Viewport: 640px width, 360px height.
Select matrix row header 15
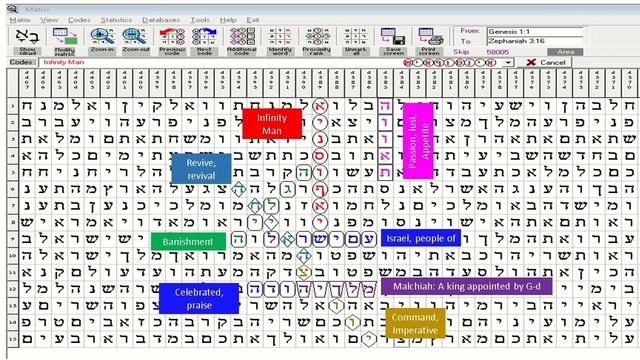pyautogui.click(x=13, y=339)
